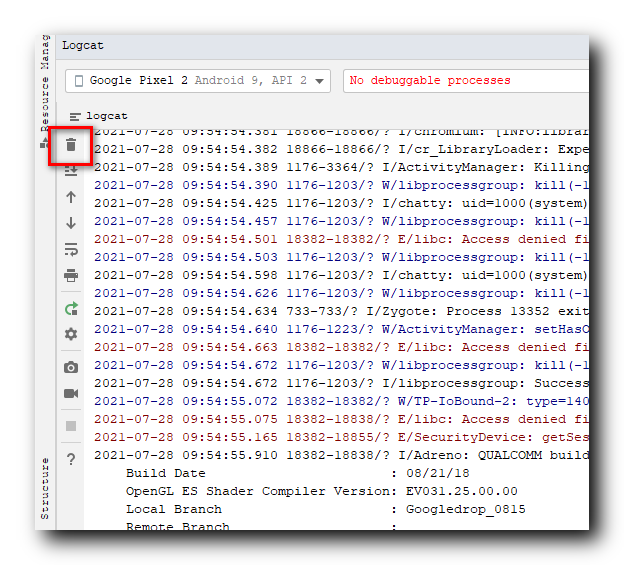Click the W/libprocessgroup line at 09:54:54.457
624x565 pixels.
click(x=341, y=221)
